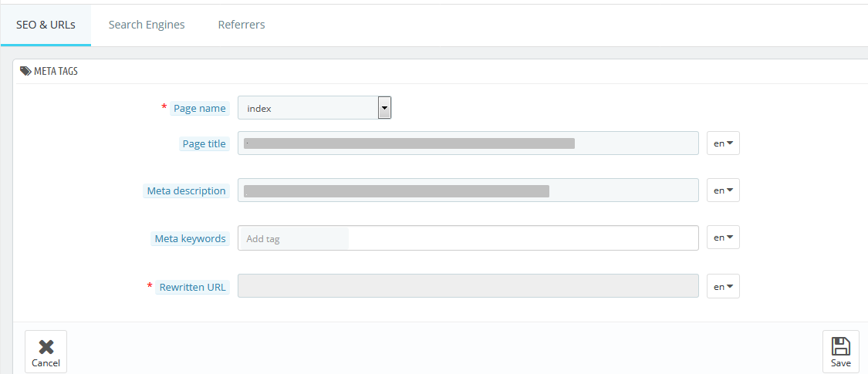Screen dimensions: 868x374
Task: Click the Page title input field
Action: pos(468,143)
